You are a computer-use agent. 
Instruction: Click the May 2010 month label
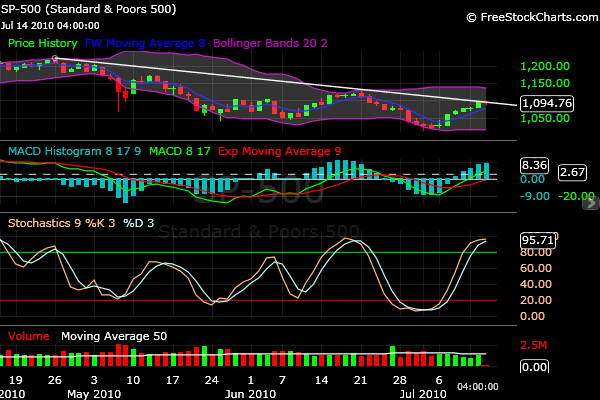pos(94,394)
